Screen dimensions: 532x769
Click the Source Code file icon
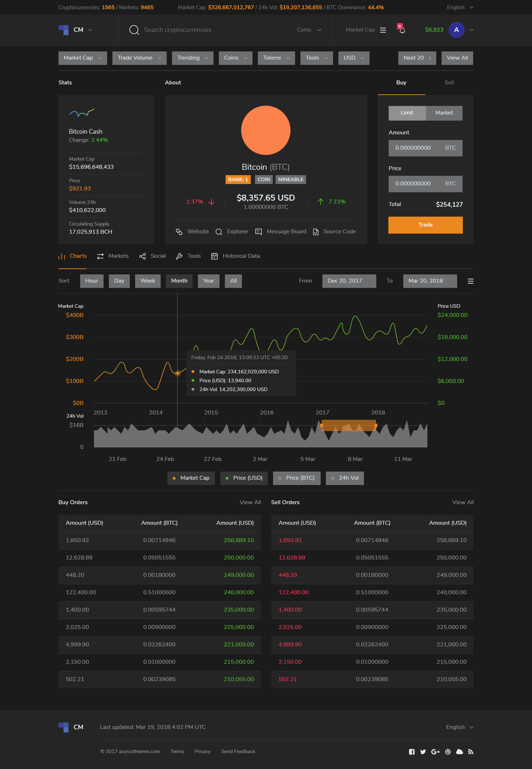click(x=316, y=232)
